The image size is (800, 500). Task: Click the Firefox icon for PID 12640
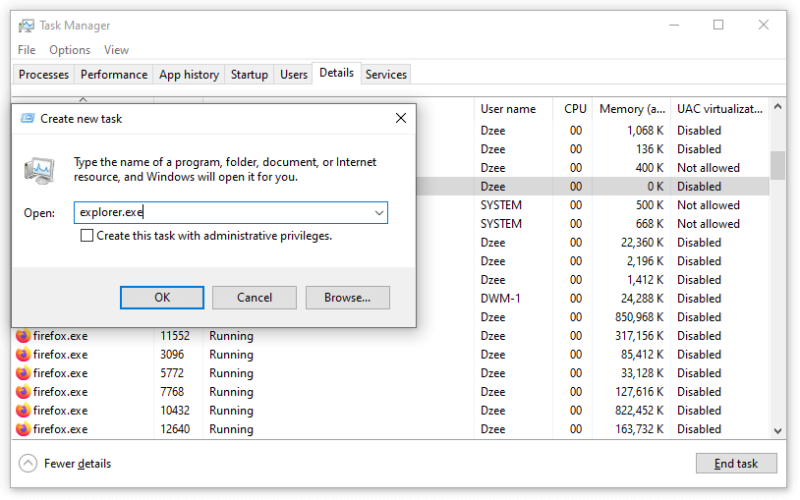click(x=23, y=429)
